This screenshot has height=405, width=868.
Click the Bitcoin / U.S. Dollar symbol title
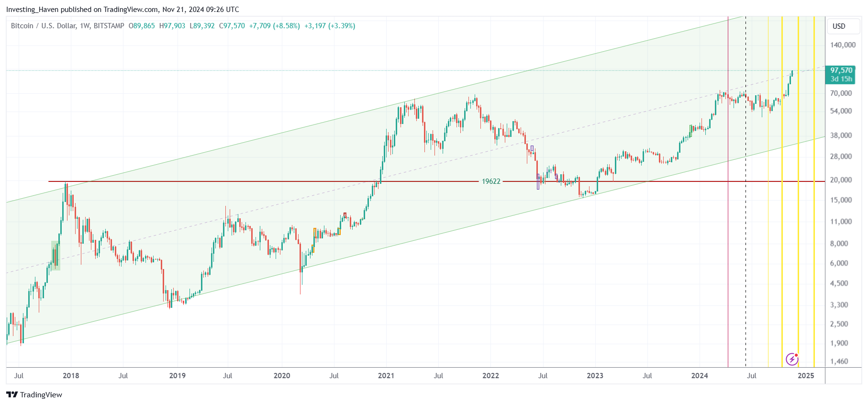67,26
